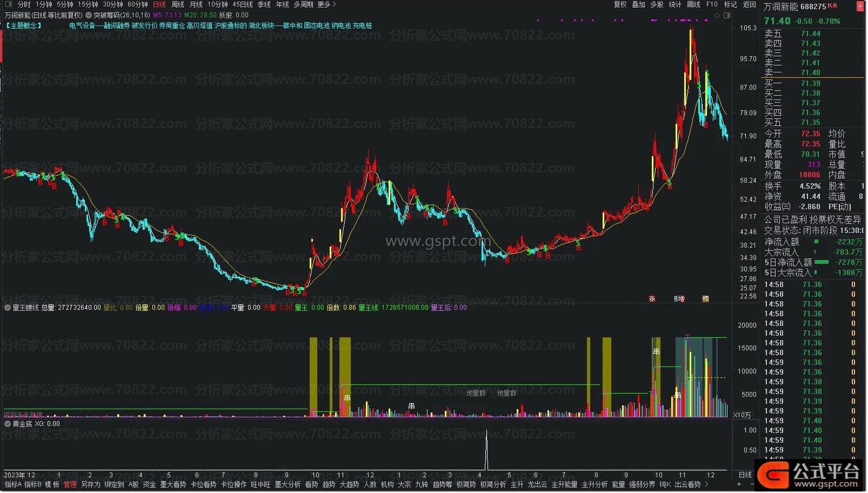
Task: Expand the 黄金底 indicator options
Action: pos(8,424)
